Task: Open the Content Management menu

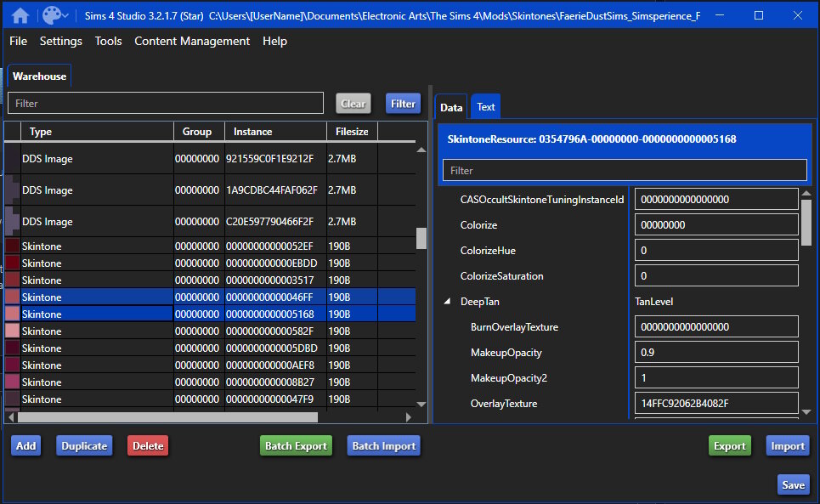Action: 192,41
